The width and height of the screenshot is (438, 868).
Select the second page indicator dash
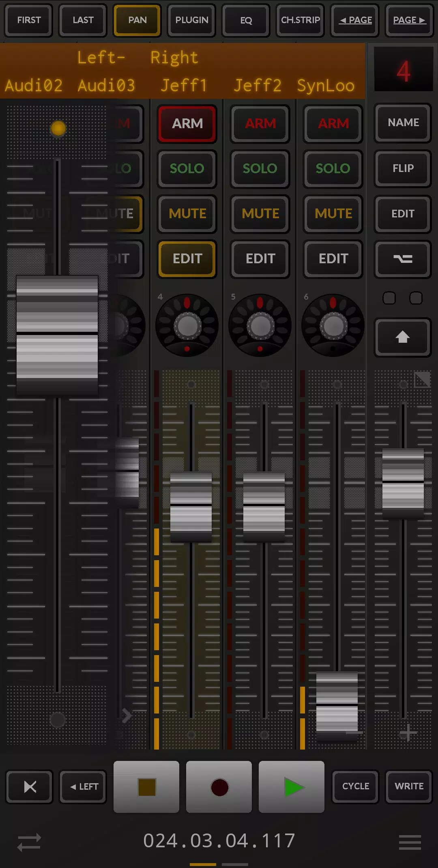coord(235,864)
